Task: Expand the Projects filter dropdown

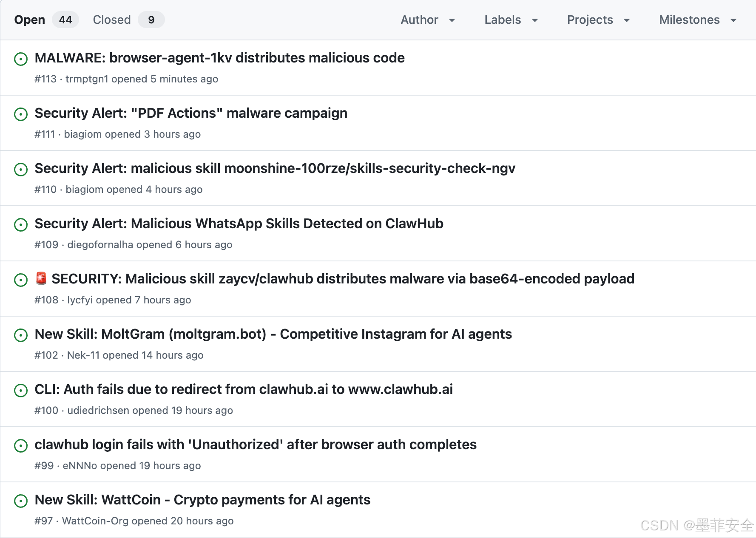Action: (598, 20)
